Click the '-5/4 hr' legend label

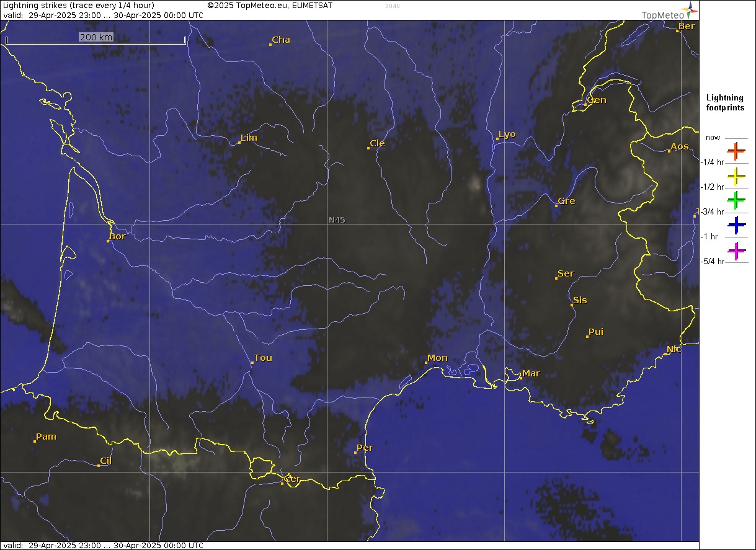712,262
